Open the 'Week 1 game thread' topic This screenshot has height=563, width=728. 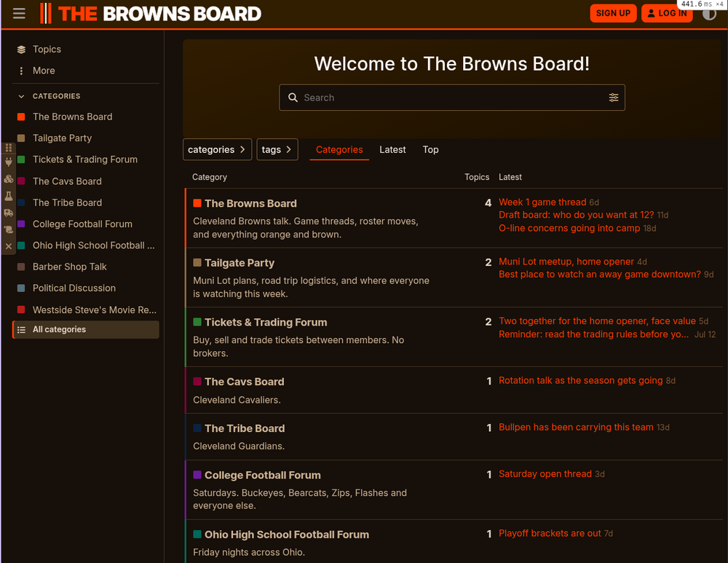click(542, 202)
